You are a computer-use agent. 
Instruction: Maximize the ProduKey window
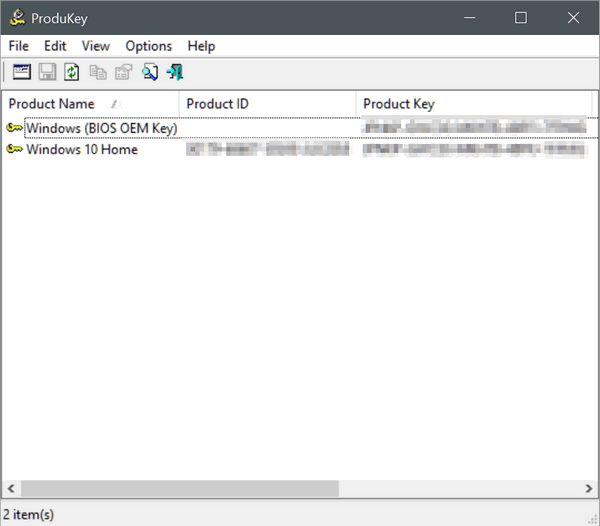click(x=521, y=18)
